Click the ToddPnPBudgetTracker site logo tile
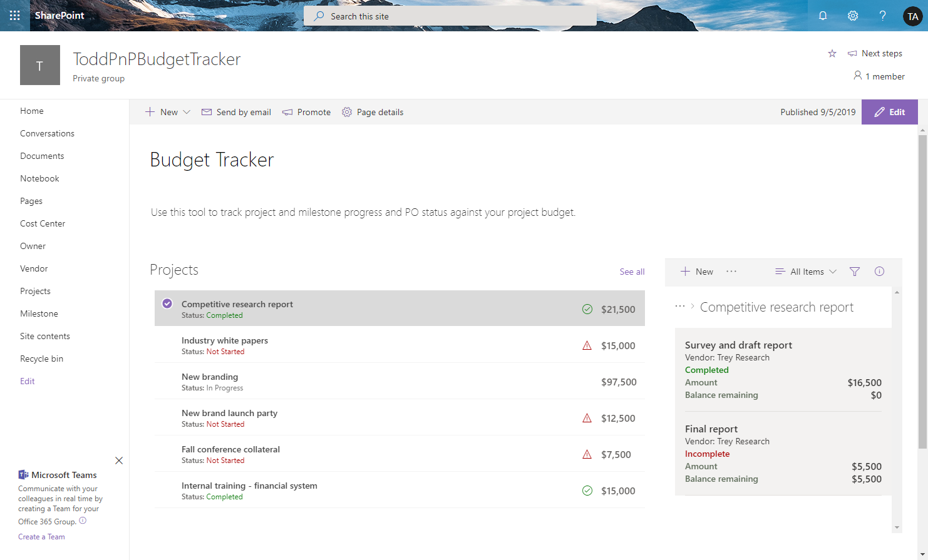The image size is (928, 560). tap(40, 65)
